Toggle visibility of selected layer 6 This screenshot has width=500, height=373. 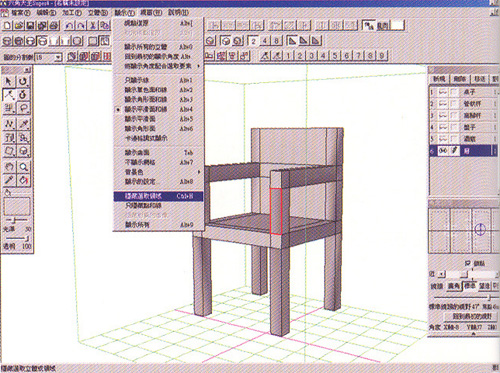443,151
